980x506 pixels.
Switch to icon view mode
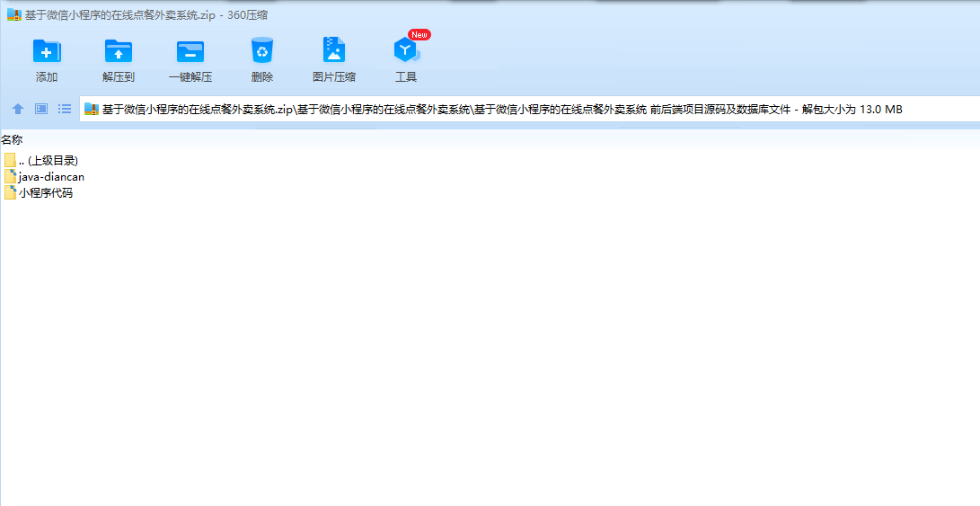click(41, 109)
